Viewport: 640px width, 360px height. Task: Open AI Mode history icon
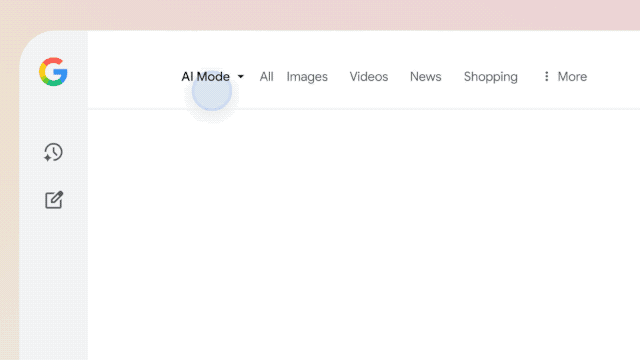(53, 152)
